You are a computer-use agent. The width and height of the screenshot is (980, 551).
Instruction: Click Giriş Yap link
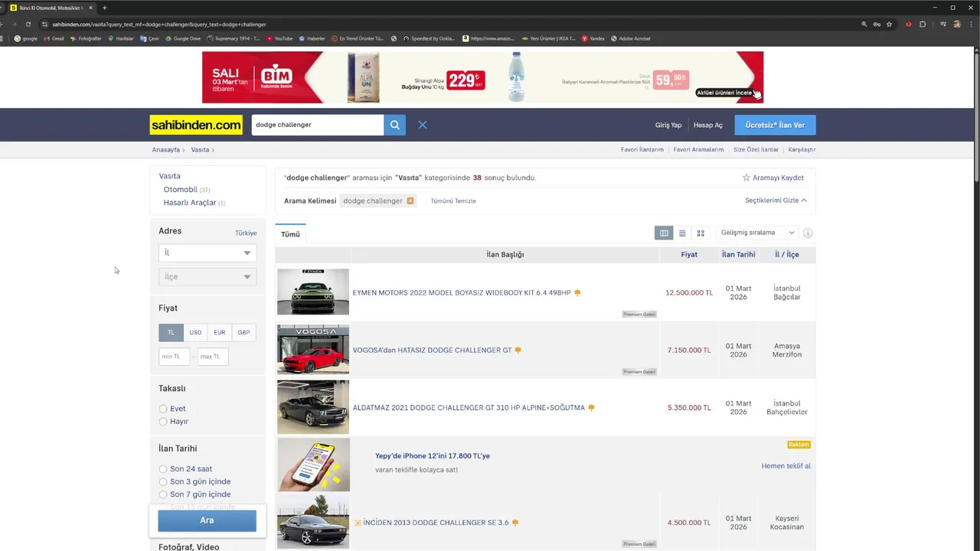tap(668, 125)
